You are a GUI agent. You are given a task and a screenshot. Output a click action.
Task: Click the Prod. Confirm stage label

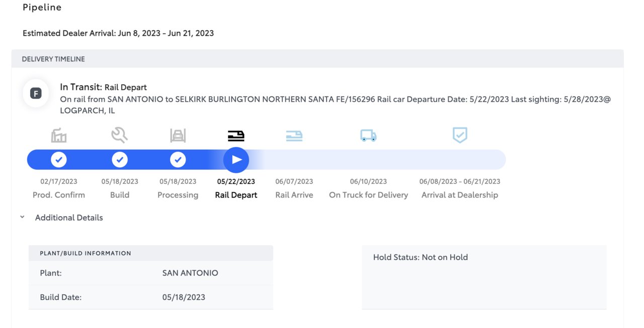coord(59,195)
